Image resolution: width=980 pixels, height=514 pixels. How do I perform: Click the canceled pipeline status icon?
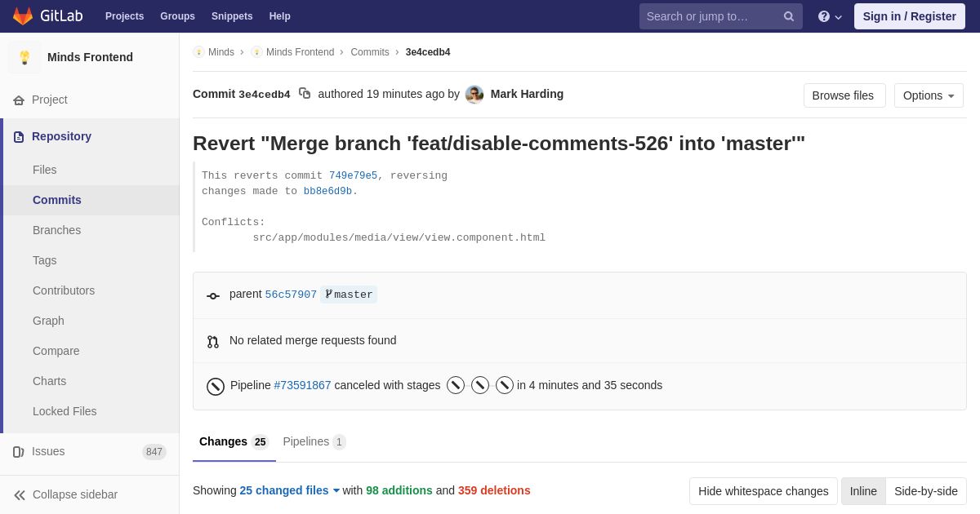pos(216,386)
